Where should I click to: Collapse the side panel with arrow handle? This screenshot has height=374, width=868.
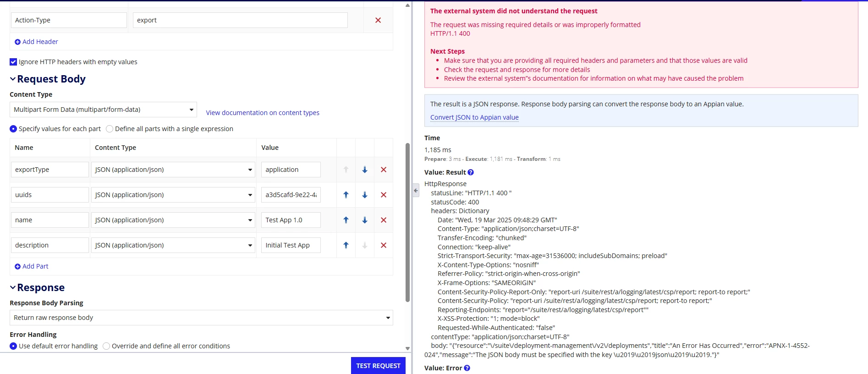click(x=416, y=190)
